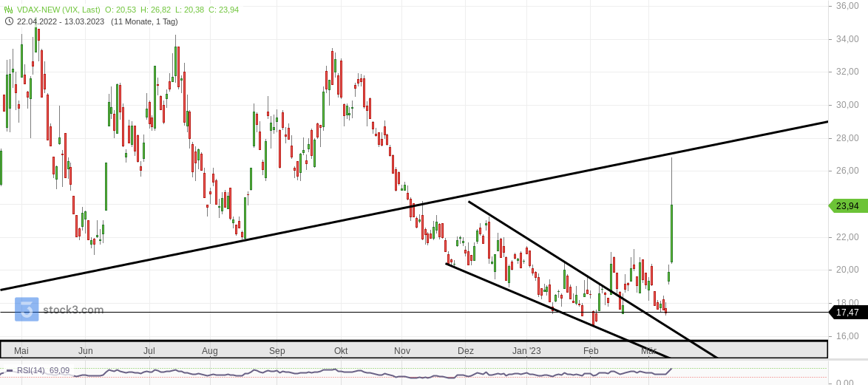Click the RSI(14) indicator label

[x=31, y=371]
